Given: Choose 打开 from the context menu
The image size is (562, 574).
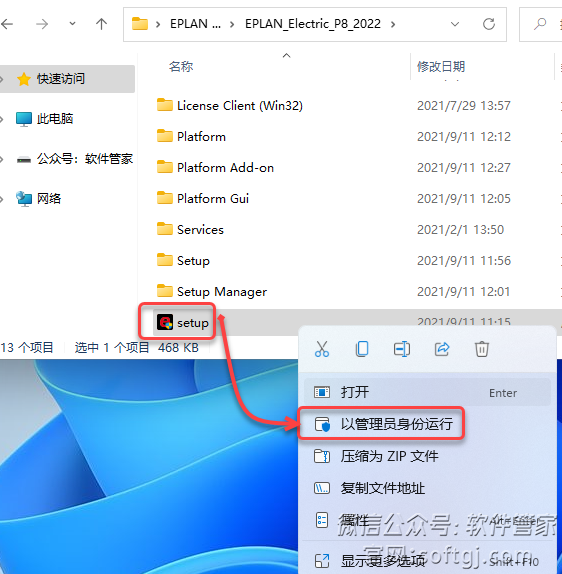Looking at the screenshot, I should [x=427, y=392].
